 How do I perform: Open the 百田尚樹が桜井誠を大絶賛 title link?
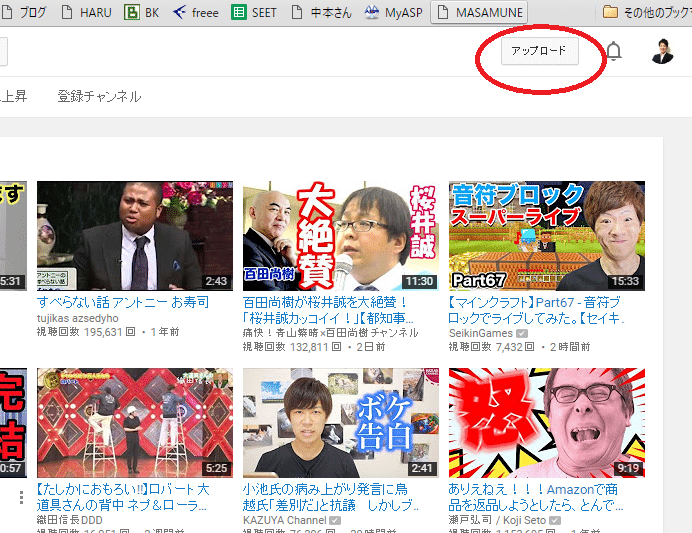point(328,310)
